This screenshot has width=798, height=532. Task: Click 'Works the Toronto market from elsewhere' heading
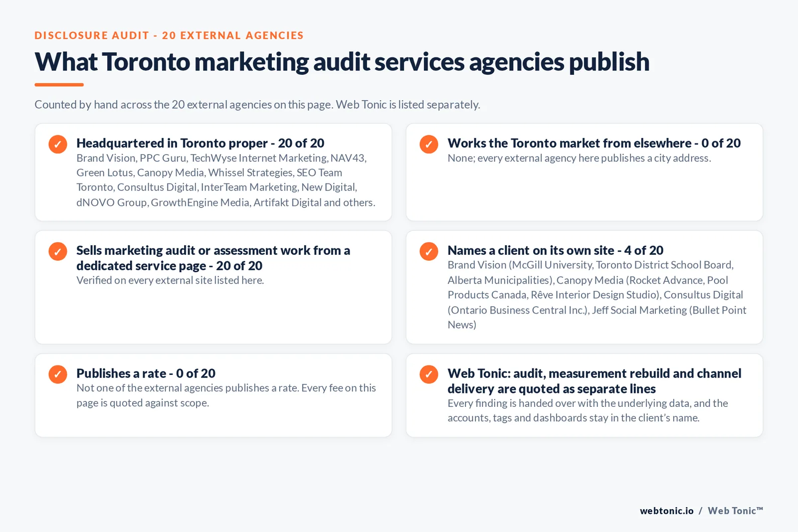pyautogui.click(x=594, y=143)
